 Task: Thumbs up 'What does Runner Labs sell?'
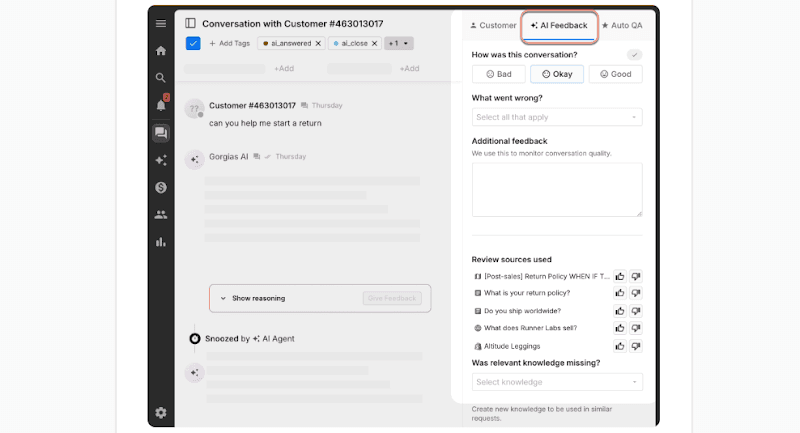click(620, 328)
